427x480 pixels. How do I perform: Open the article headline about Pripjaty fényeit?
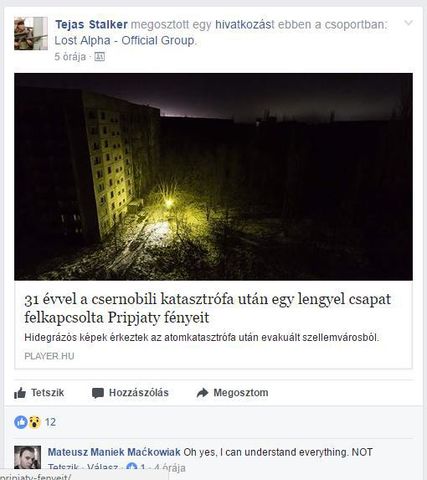(x=207, y=308)
